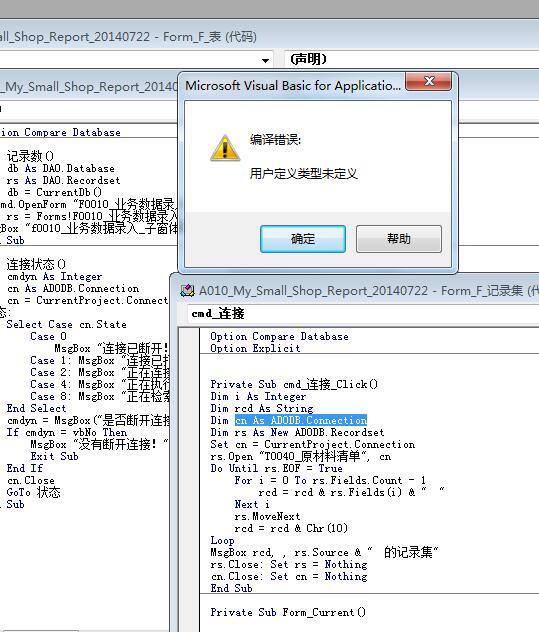Screen dimensions: 539x632
Task: Click the cmdyn As Integer line in Form_F_表
Action: click(x=54, y=276)
